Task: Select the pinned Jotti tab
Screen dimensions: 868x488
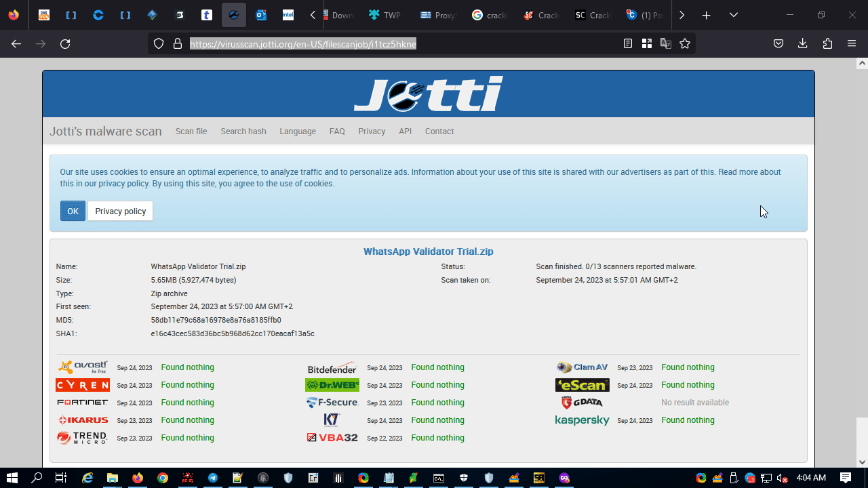Action: [x=234, y=15]
